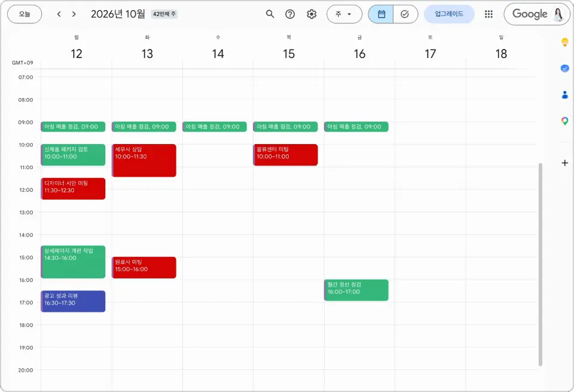Open the 상세페이지 개편 작업 event
Screen dimensions: 574x392
73,262
